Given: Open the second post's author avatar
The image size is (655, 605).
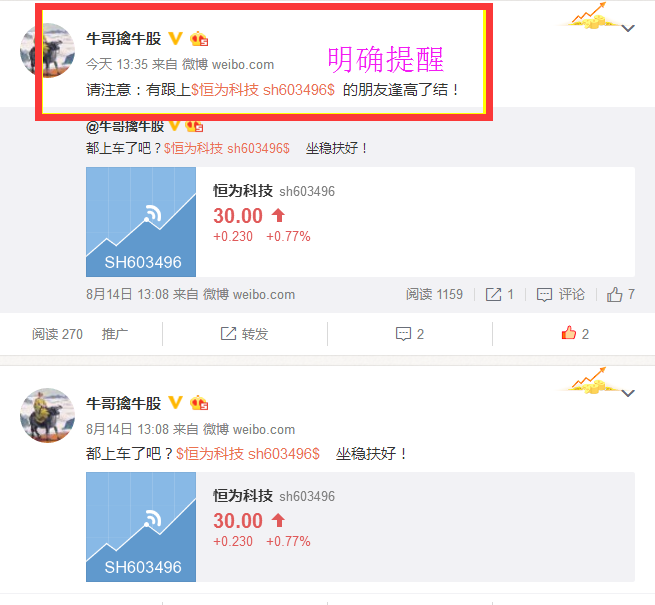Looking at the screenshot, I should (x=47, y=415).
